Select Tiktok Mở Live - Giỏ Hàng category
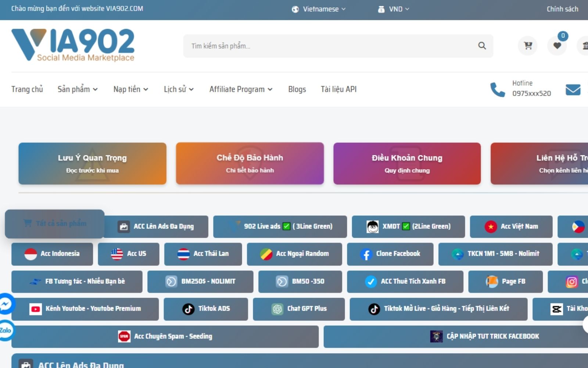588x368 pixels. [x=439, y=309]
